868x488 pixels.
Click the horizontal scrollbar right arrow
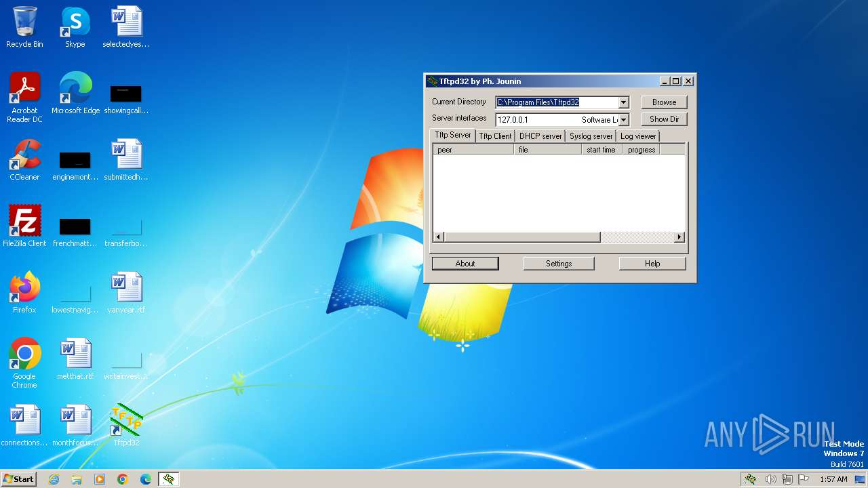click(x=679, y=237)
